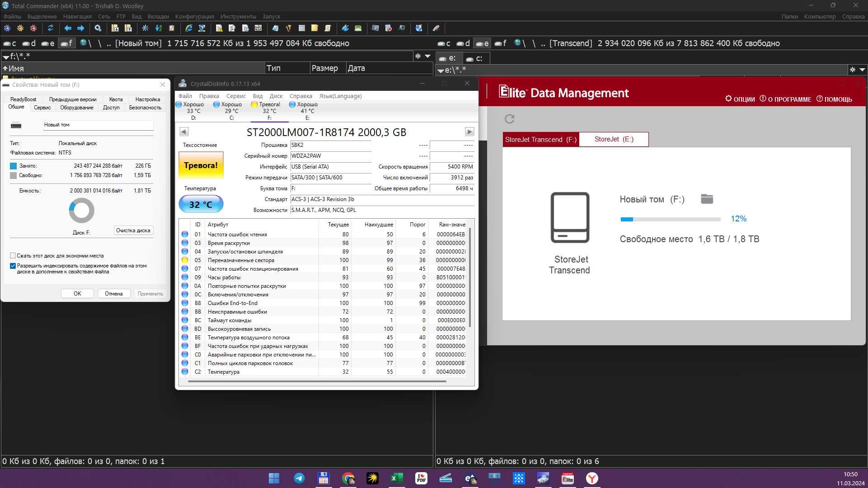The height and width of the screenshot is (488, 868).
Task: Open ПОМОЩЬ in Elite Data Management
Action: click(x=834, y=99)
